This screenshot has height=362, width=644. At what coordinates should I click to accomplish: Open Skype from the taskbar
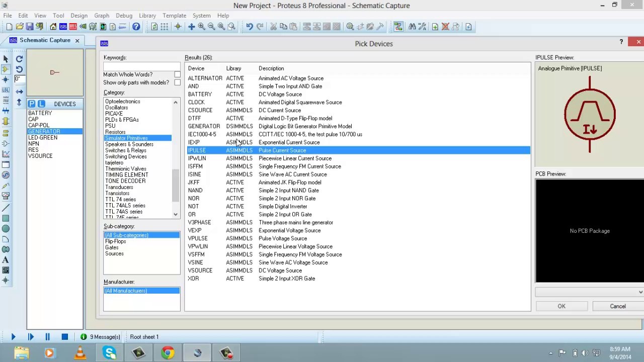tap(109, 353)
